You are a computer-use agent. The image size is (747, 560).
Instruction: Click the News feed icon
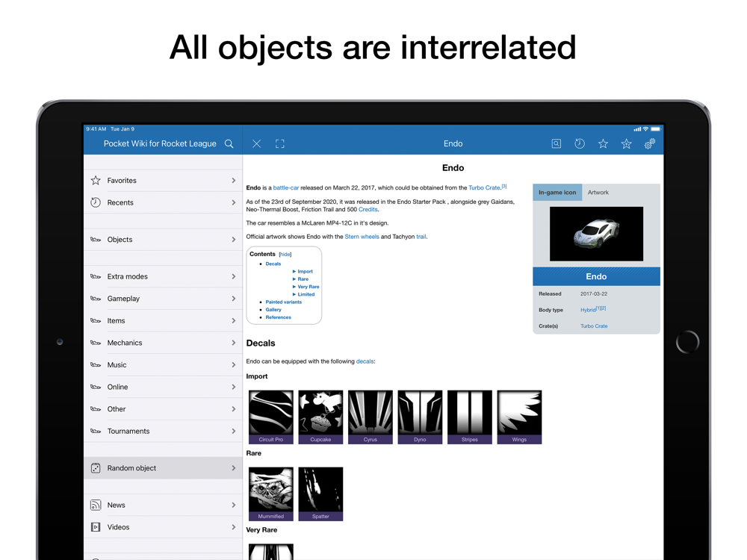click(96, 505)
